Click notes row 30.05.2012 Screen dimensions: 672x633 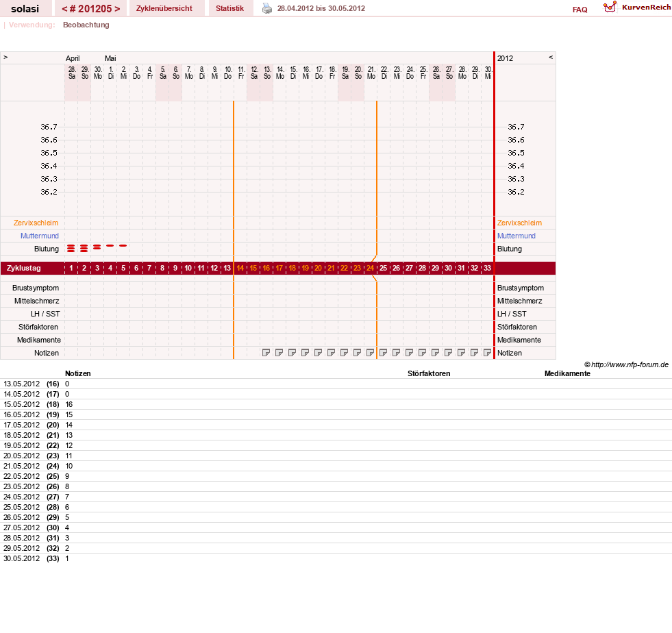(x=336, y=559)
